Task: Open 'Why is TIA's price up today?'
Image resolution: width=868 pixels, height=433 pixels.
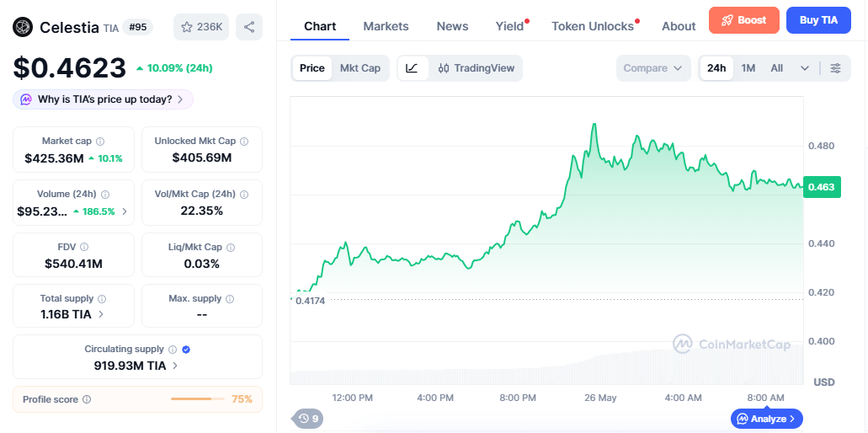Action: (103, 99)
